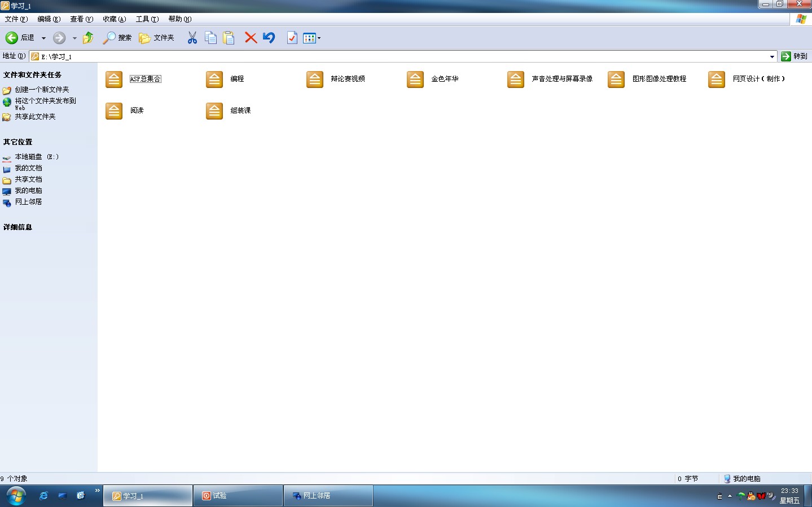This screenshot has width=812, height=507.
Task: Open the 收藏(A) menu
Action: point(114,19)
